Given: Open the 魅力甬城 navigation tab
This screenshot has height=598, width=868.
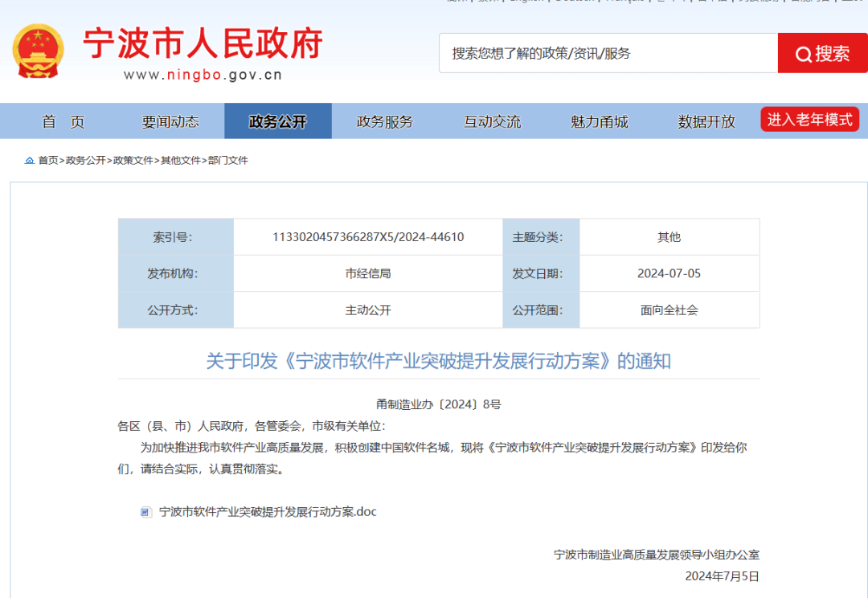Looking at the screenshot, I should 599,121.
